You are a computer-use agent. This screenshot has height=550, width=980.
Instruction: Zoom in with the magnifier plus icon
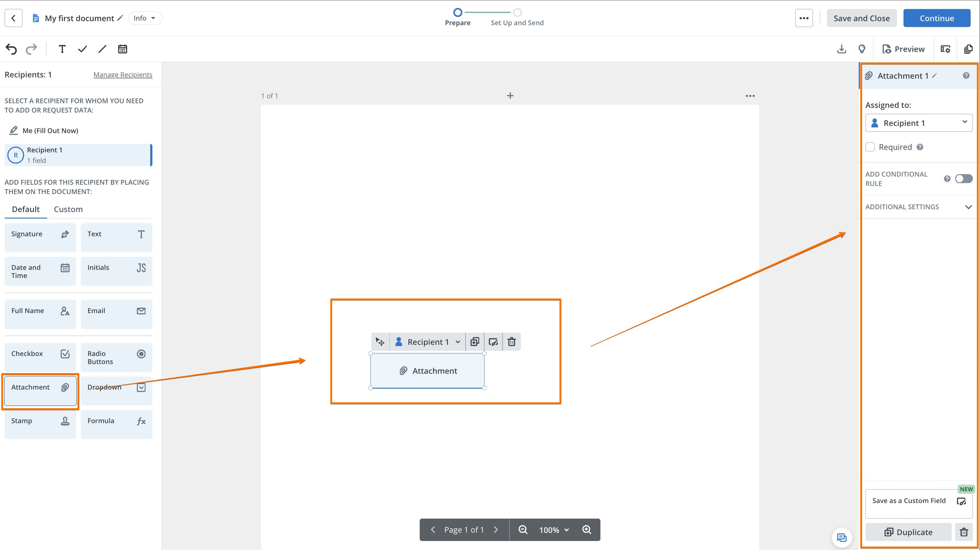pos(587,529)
